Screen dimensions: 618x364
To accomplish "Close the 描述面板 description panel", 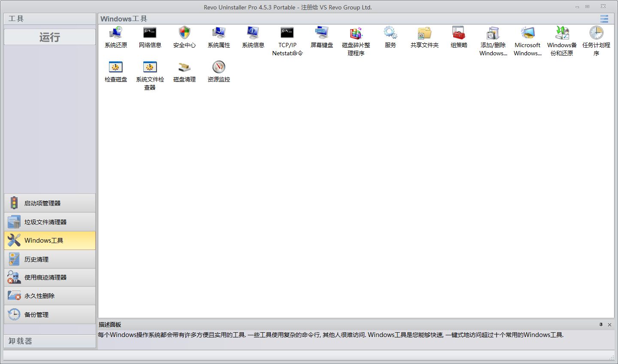I will point(609,325).
